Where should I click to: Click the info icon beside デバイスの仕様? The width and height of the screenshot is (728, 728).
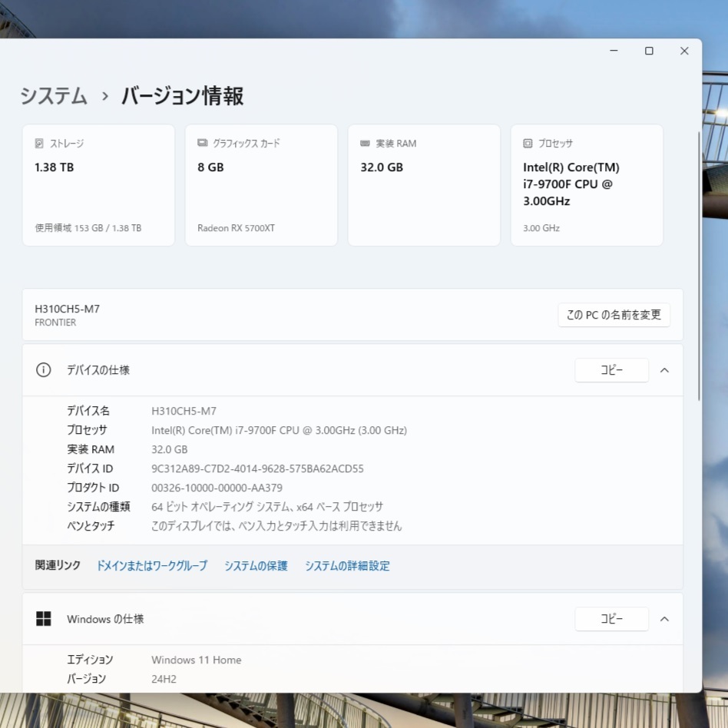click(44, 370)
